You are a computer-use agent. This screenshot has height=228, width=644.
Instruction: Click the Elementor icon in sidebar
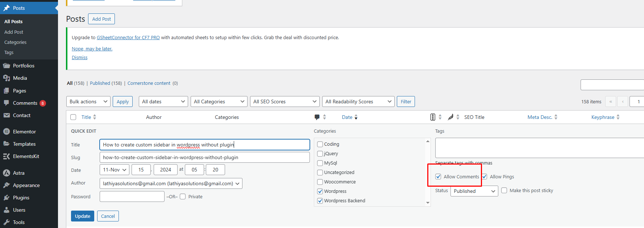tap(7, 132)
